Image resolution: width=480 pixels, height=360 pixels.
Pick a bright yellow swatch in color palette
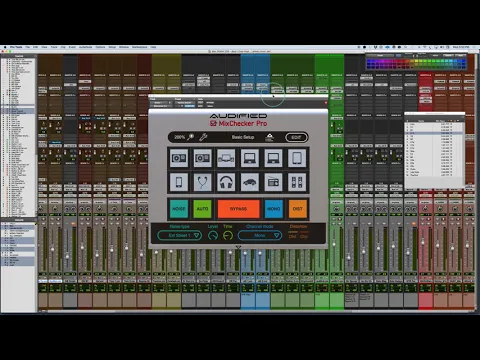click(416, 61)
